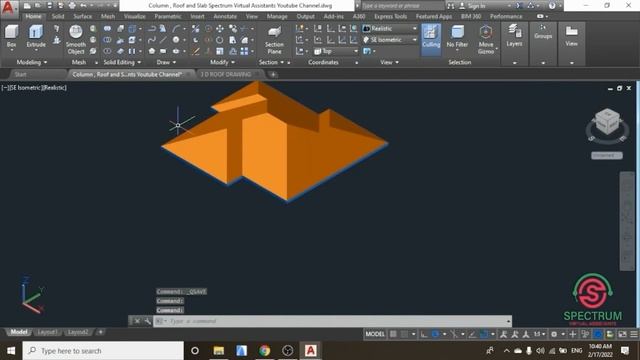Open the Start file tab
The height and width of the screenshot is (360, 640).
click(x=20, y=74)
